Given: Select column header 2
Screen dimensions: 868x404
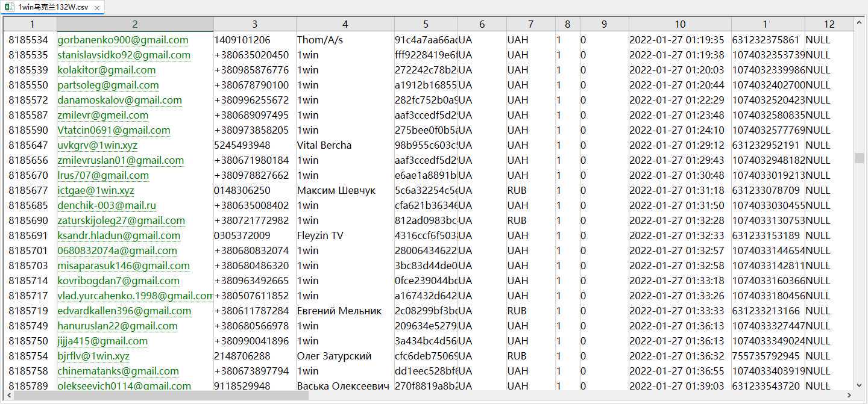Looking at the screenshot, I should [x=135, y=24].
